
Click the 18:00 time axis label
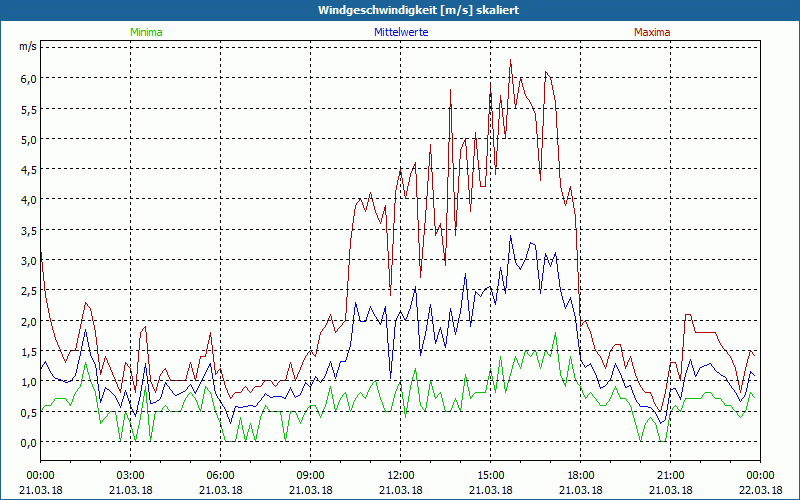click(581, 476)
